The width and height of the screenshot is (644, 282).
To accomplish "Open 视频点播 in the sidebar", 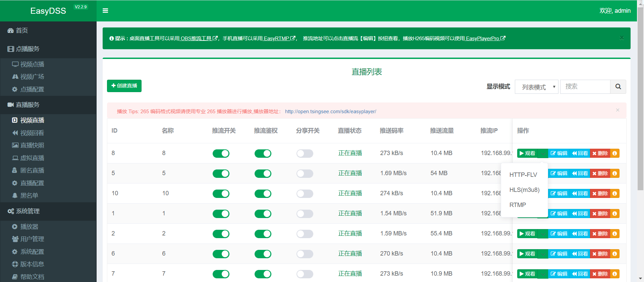I will pos(32,64).
